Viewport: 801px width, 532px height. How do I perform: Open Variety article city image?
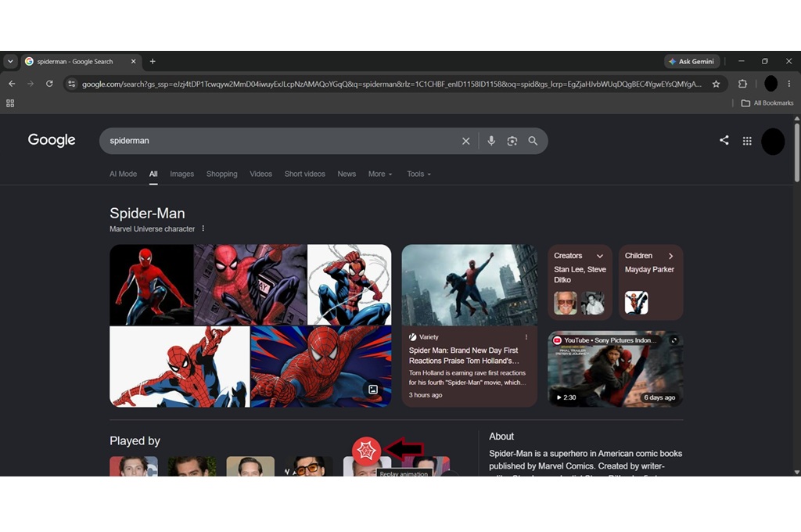coord(469,285)
